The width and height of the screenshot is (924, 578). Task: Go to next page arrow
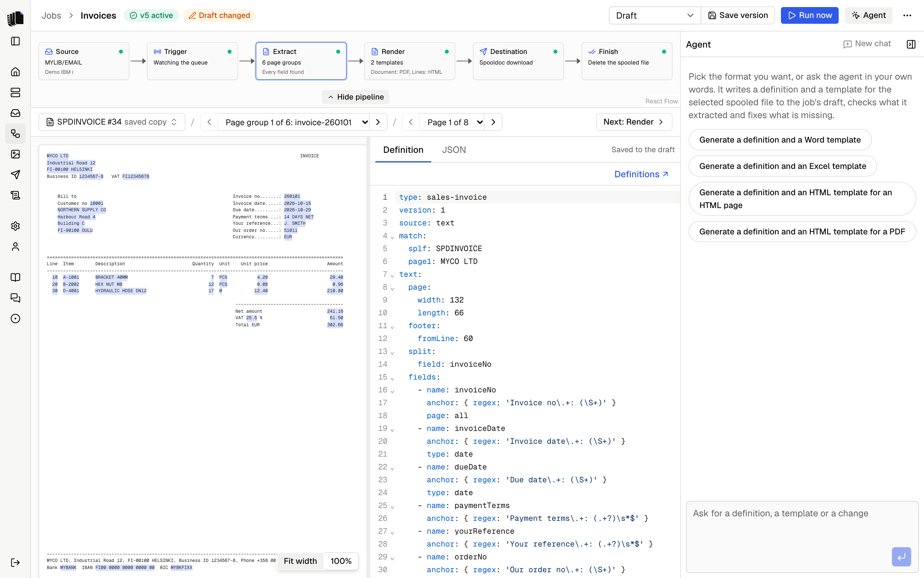(493, 122)
